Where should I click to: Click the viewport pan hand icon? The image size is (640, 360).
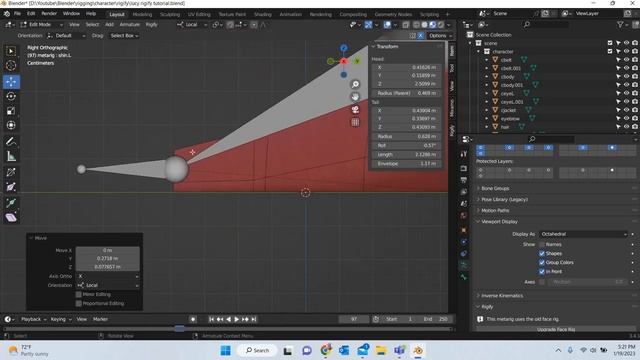356,97
